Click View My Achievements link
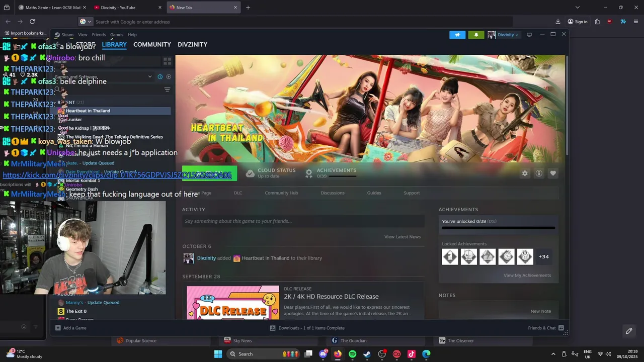 click(x=527, y=276)
